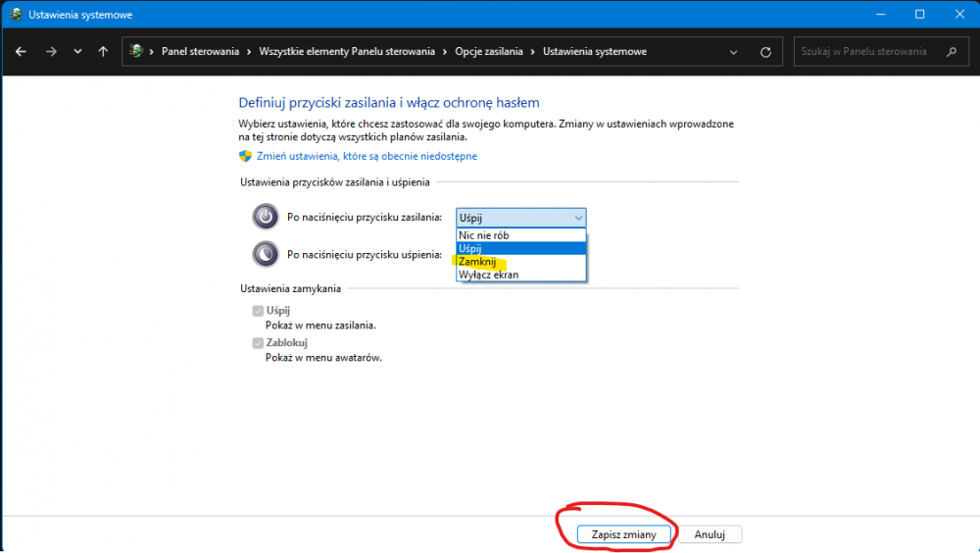Select Zamknij from the dropdown list
Image resolution: width=980 pixels, height=553 pixels.
point(478,262)
